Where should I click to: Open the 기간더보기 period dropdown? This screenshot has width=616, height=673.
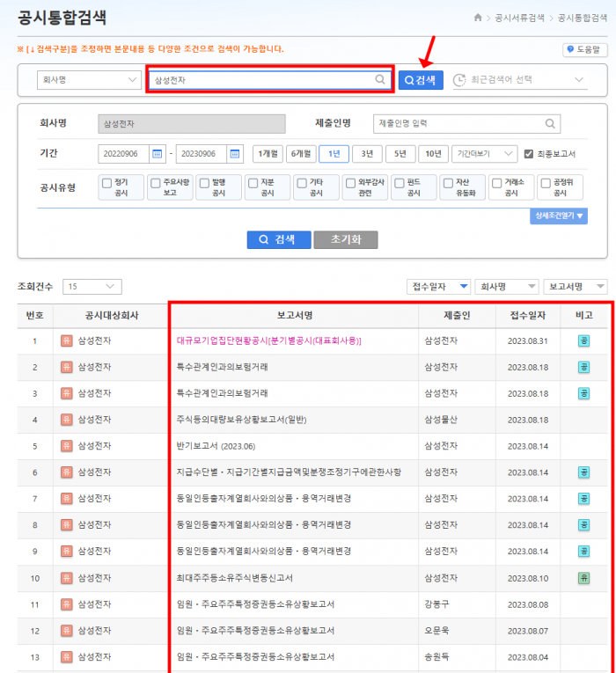484,154
